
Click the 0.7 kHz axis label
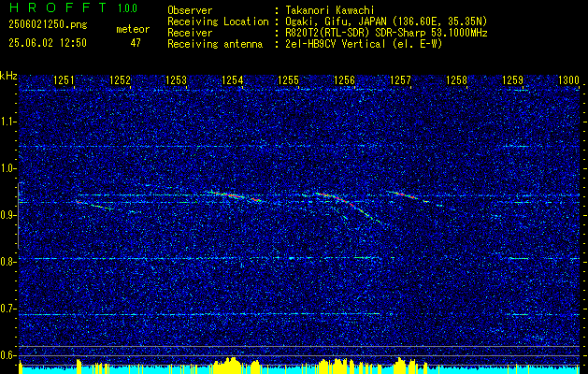point(8,309)
